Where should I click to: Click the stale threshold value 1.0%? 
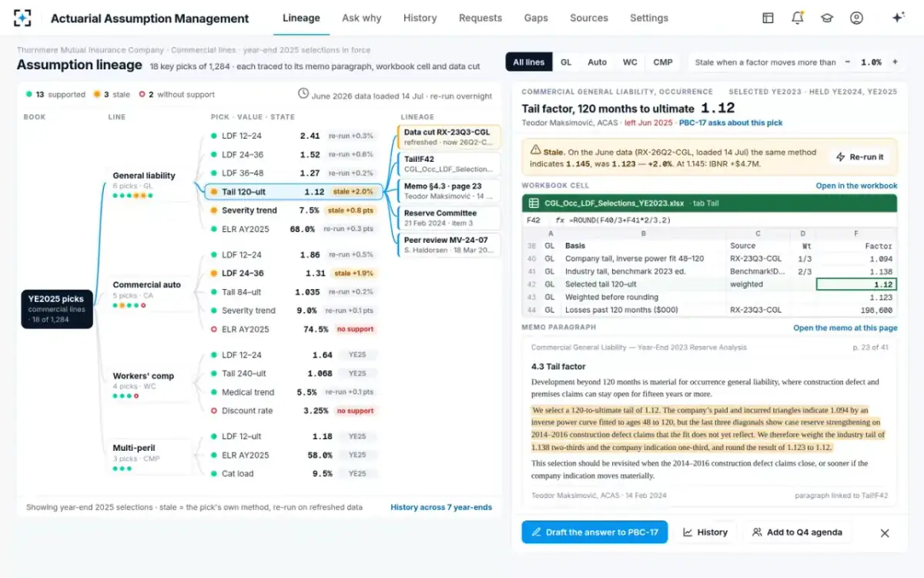coord(871,62)
